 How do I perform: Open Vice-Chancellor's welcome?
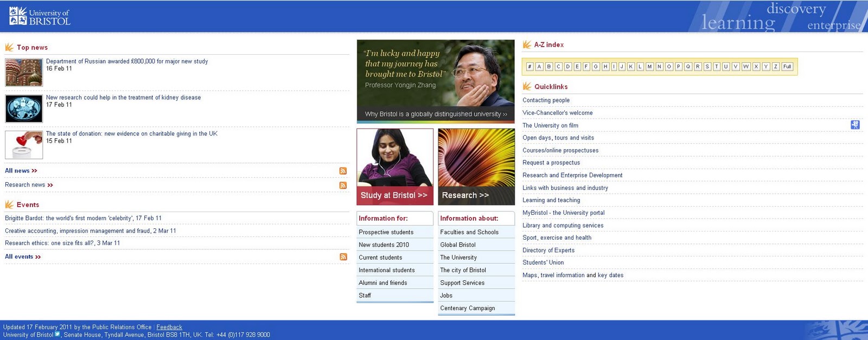point(558,113)
